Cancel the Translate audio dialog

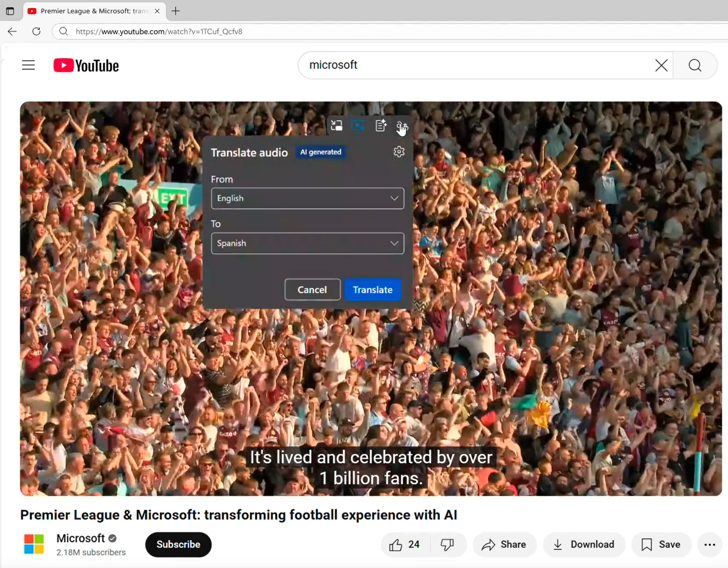[312, 289]
